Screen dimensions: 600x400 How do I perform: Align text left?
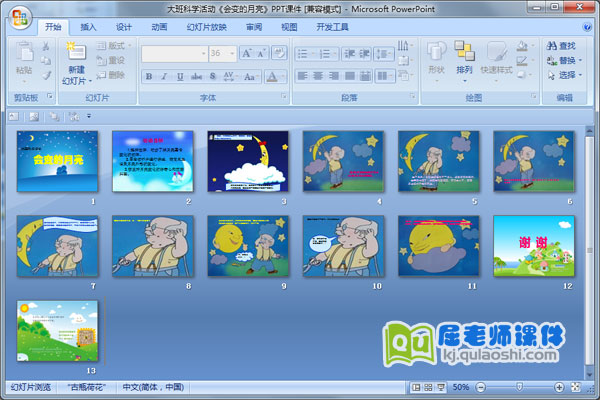click(302, 76)
